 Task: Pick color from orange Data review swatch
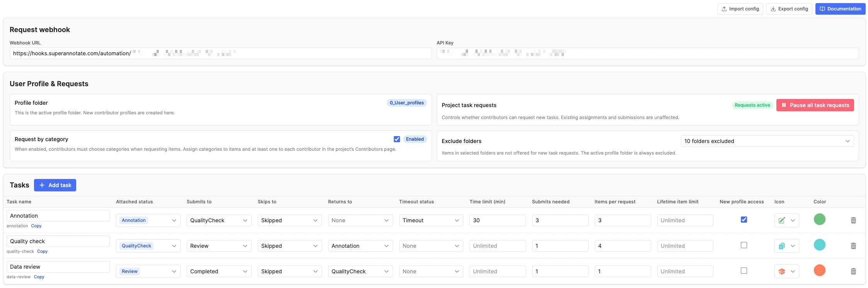coord(819,270)
